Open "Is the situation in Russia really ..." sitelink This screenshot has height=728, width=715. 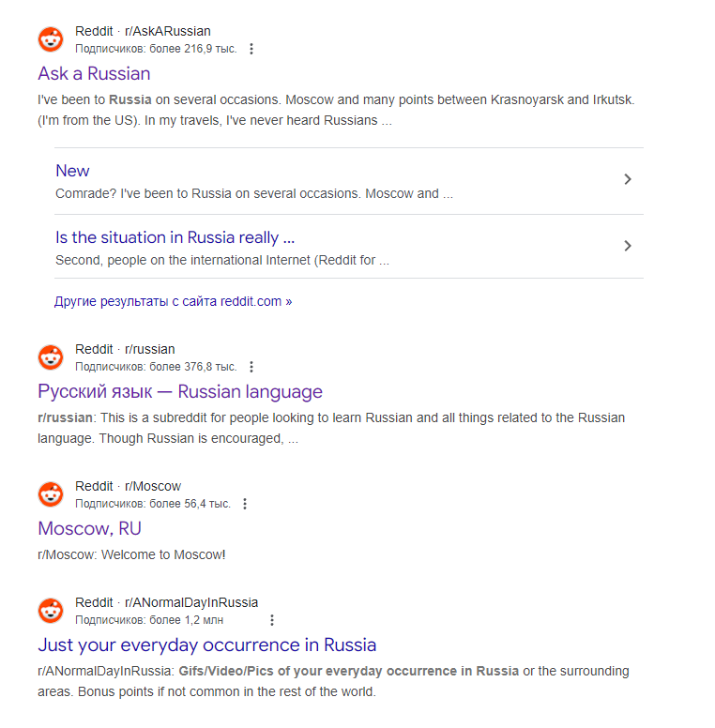click(175, 237)
